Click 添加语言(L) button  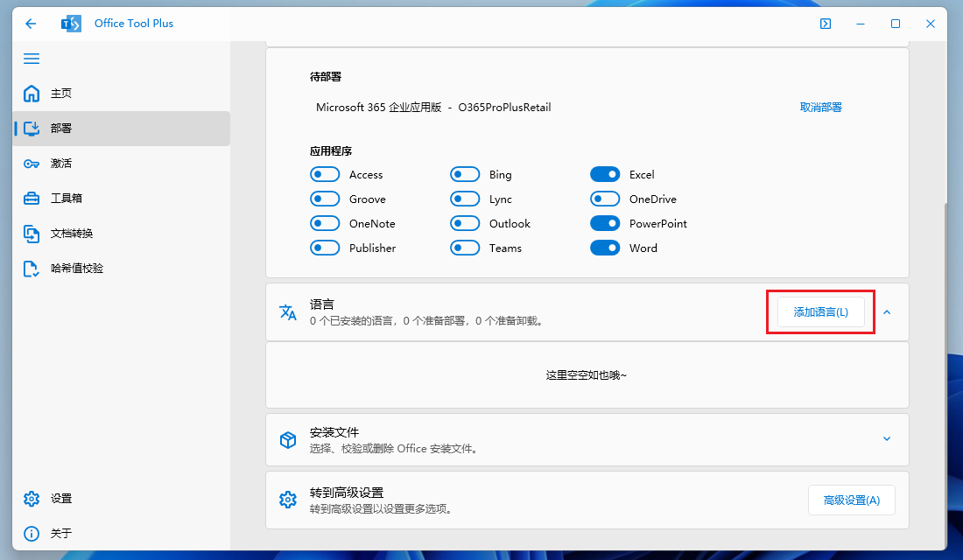pyautogui.click(x=821, y=311)
